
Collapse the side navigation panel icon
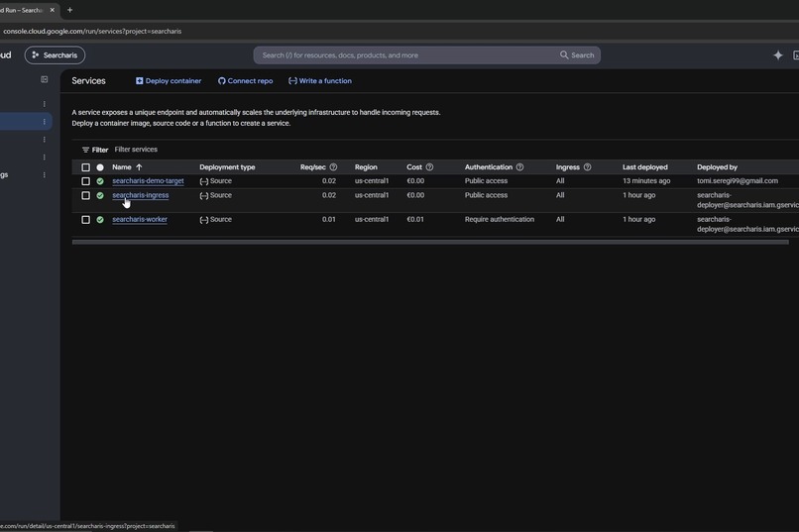45,79
